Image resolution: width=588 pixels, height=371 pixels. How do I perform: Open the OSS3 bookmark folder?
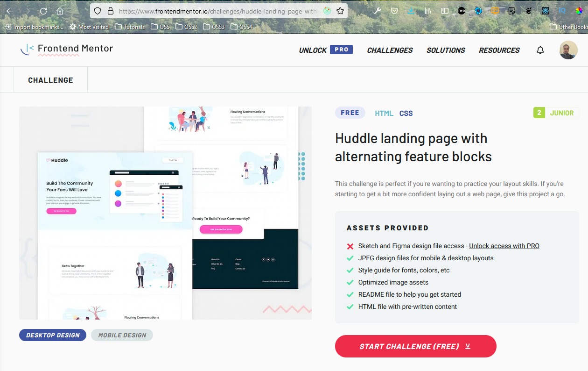(x=214, y=27)
